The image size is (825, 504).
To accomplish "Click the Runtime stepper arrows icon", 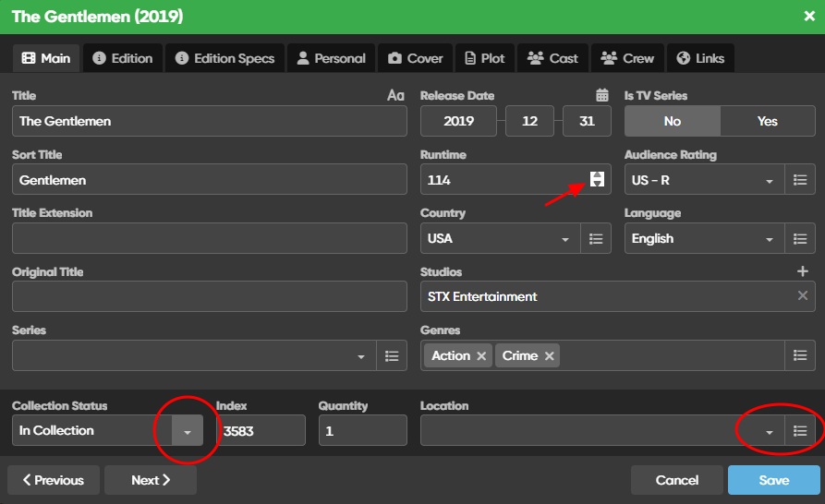I will pyautogui.click(x=597, y=179).
